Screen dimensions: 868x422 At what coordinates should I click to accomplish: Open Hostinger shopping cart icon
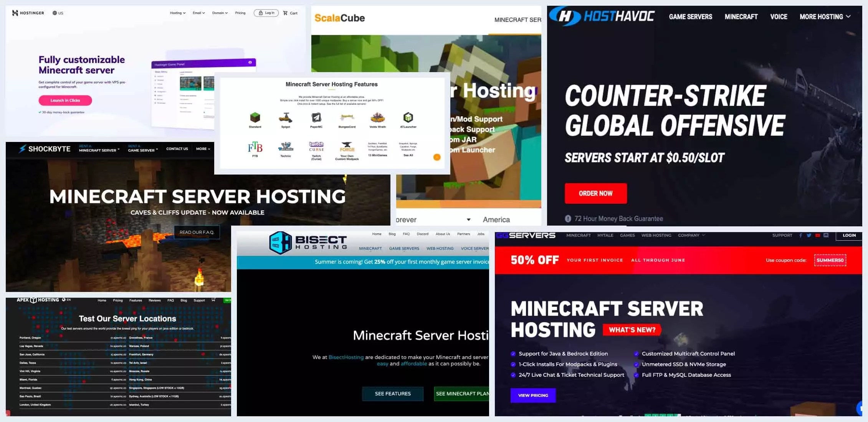[x=285, y=13]
